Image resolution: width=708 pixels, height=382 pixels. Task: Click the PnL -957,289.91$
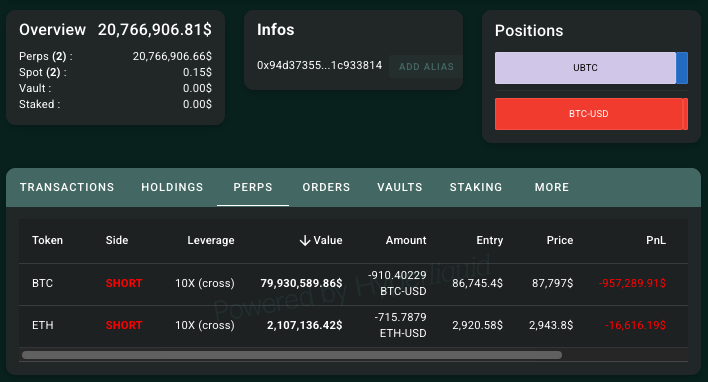[x=632, y=283]
